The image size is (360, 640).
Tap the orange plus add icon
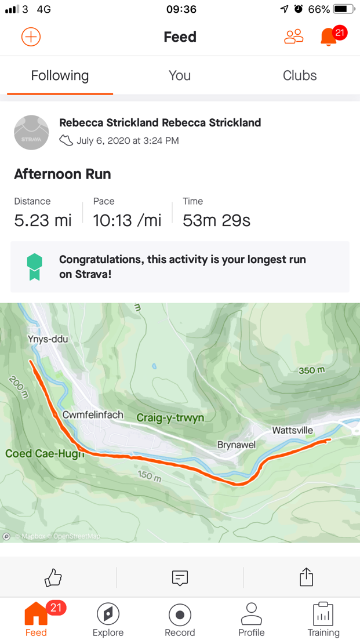(x=31, y=37)
